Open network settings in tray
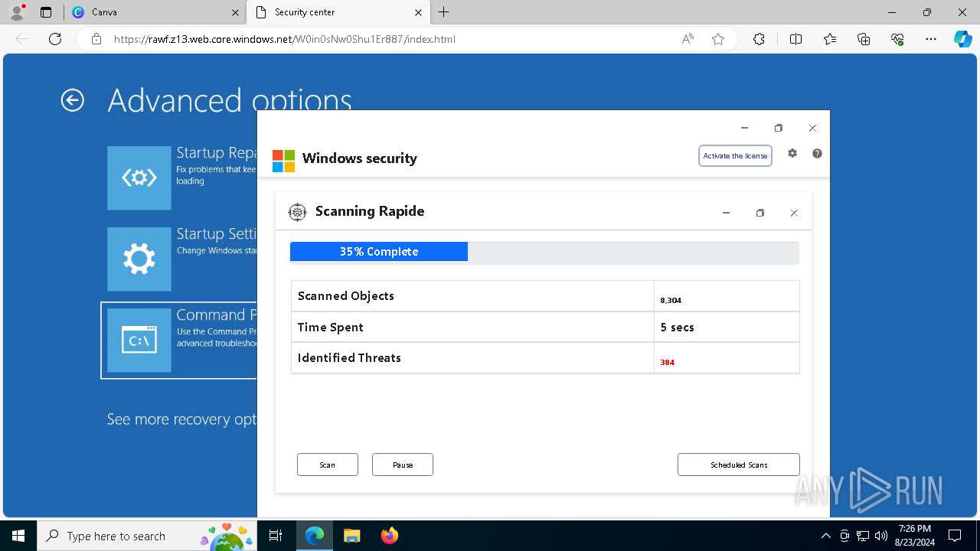The height and width of the screenshot is (551, 980). tap(863, 536)
